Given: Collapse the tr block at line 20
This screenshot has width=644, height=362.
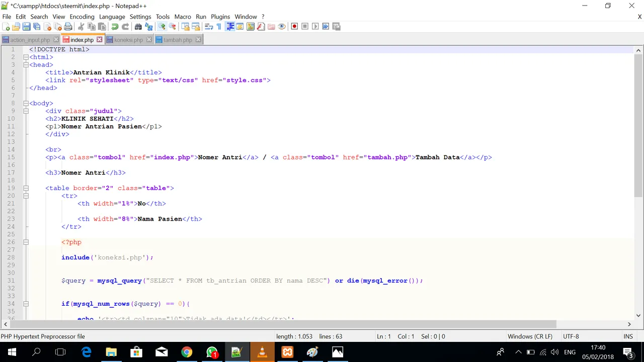Looking at the screenshot, I should [26, 196].
